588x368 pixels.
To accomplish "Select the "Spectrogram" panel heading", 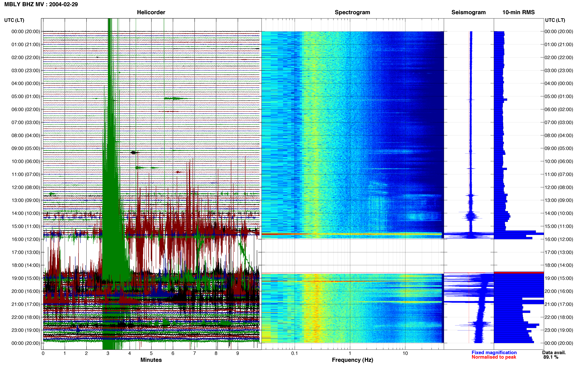I will tap(352, 12).
